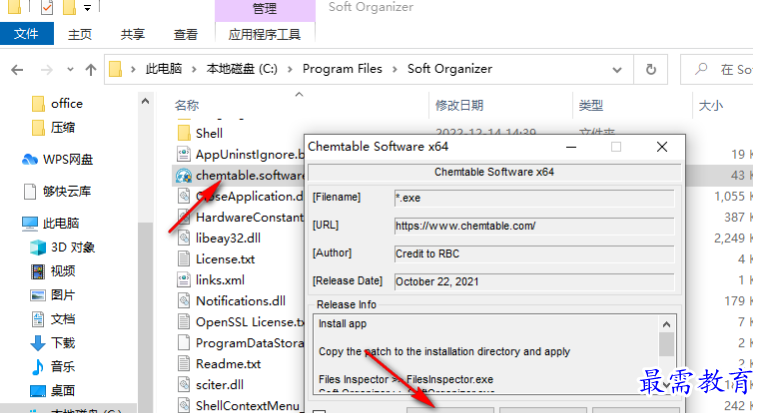Click Release Info scrollbar thumb

pos(666,344)
